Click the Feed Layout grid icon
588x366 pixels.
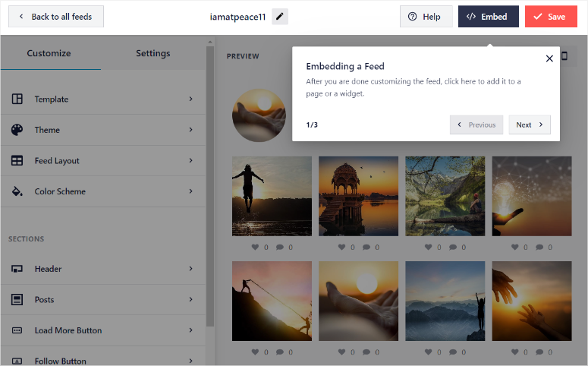pos(17,161)
